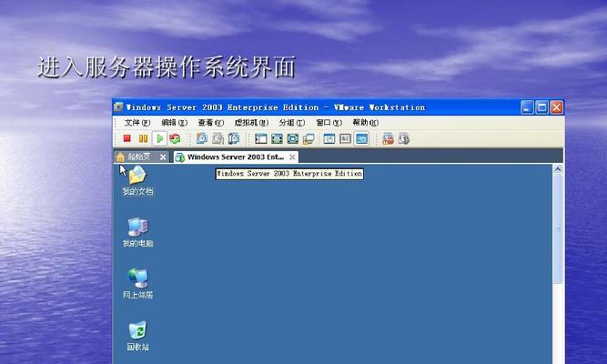Click the appliance view toolbar icon

coord(345,138)
